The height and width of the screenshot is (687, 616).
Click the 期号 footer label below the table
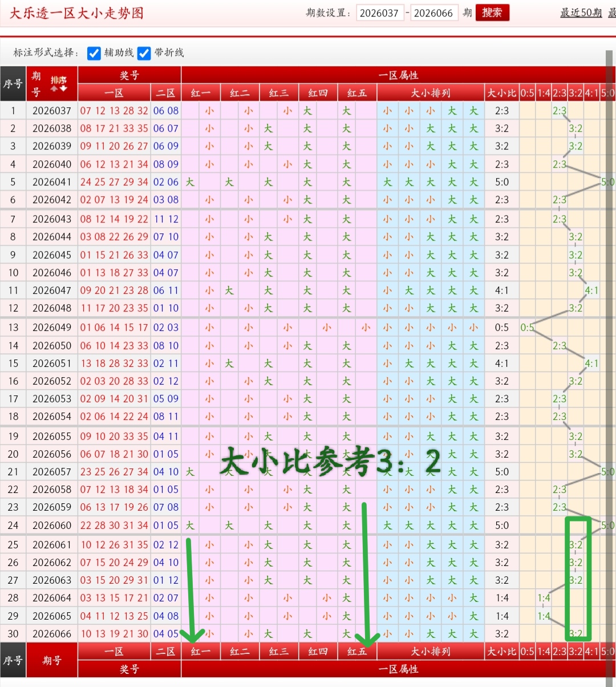[52, 660]
